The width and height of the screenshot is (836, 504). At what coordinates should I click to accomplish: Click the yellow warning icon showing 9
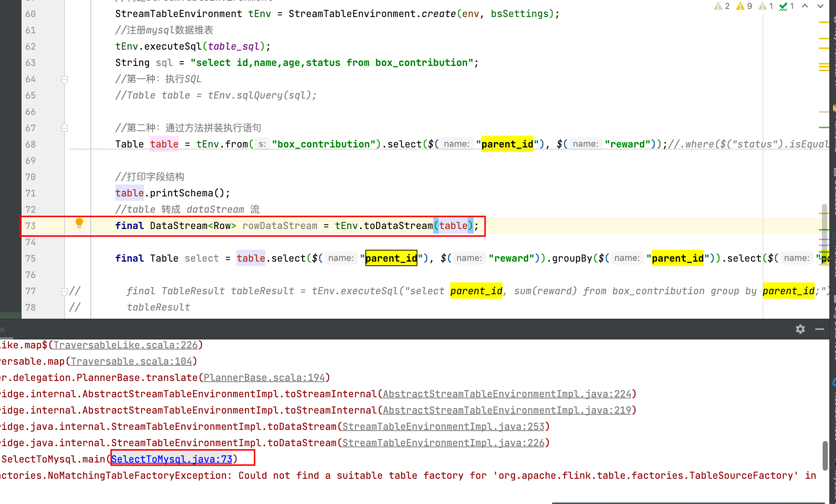(740, 6)
